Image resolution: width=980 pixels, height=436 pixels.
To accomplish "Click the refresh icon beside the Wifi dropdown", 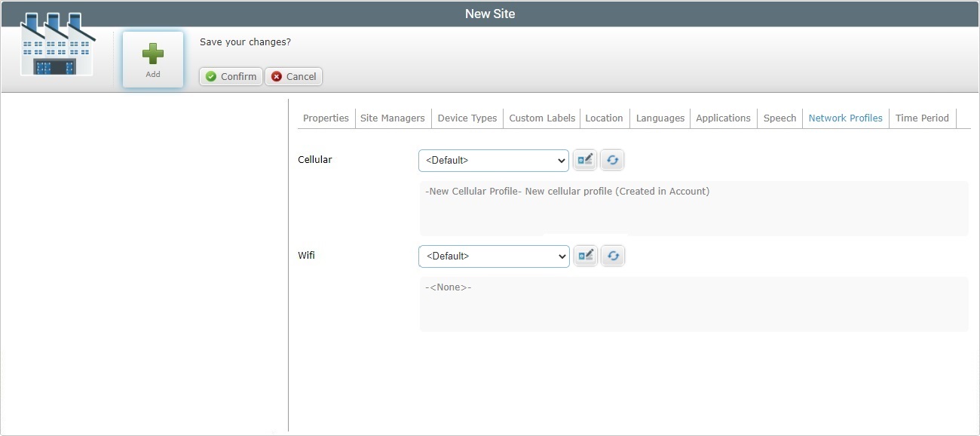I will 612,255.
